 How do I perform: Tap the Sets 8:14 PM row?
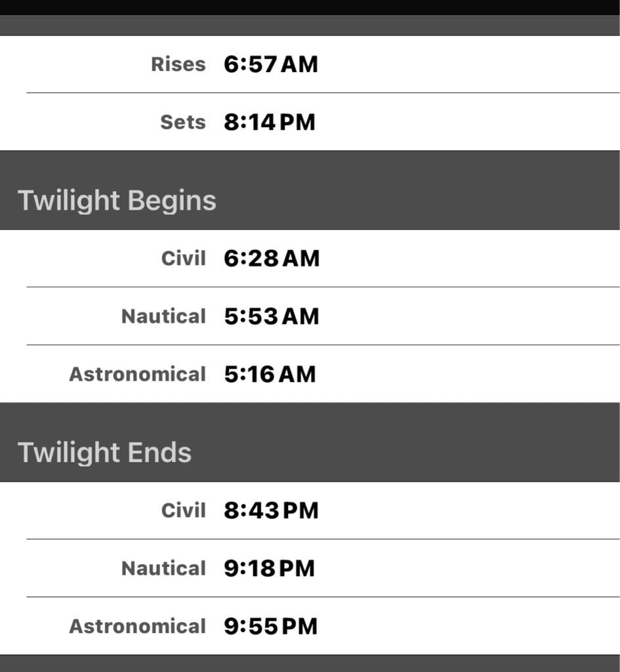point(310,121)
